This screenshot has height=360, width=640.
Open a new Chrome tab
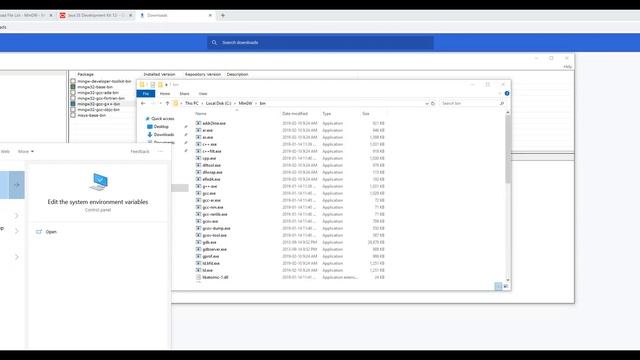tap(223, 16)
